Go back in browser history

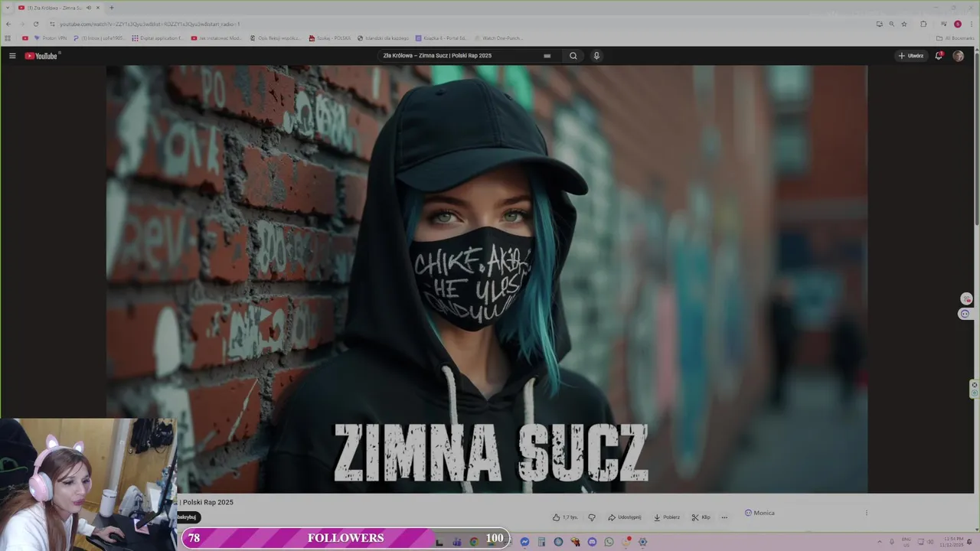(x=8, y=24)
